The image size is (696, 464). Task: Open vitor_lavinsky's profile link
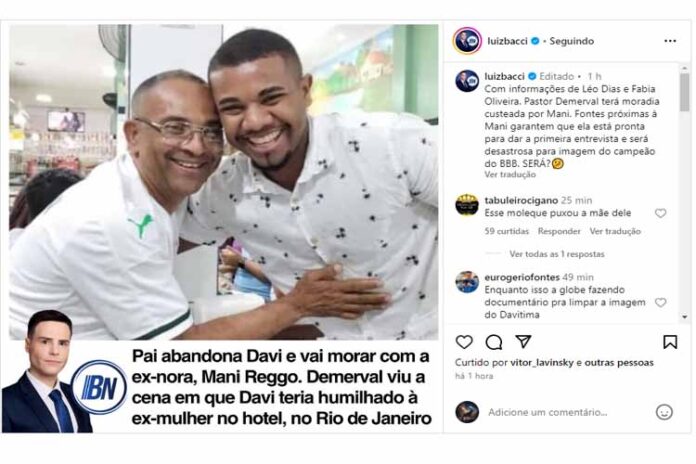pyautogui.click(x=541, y=363)
